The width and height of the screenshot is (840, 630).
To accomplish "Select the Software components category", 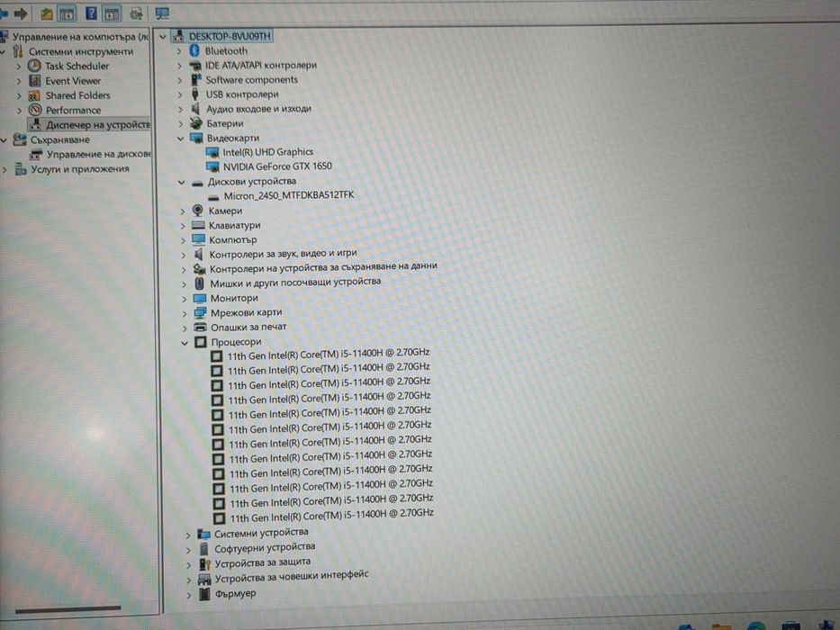I will [x=252, y=80].
